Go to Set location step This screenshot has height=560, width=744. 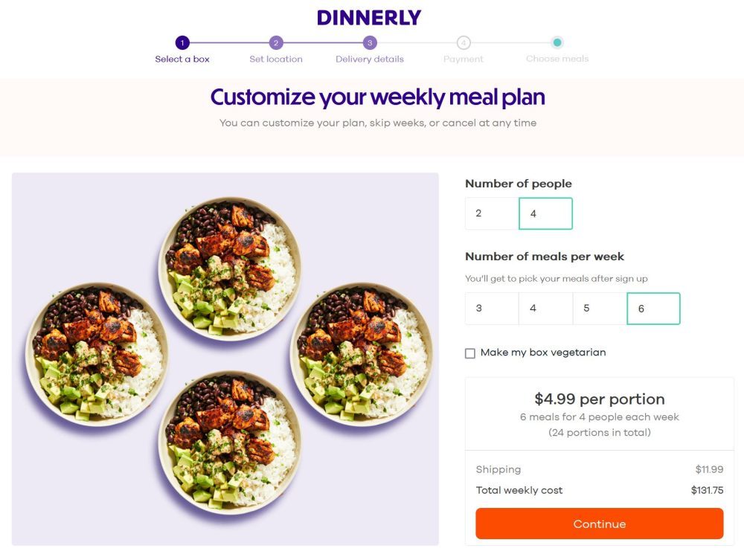[x=276, y=59]
